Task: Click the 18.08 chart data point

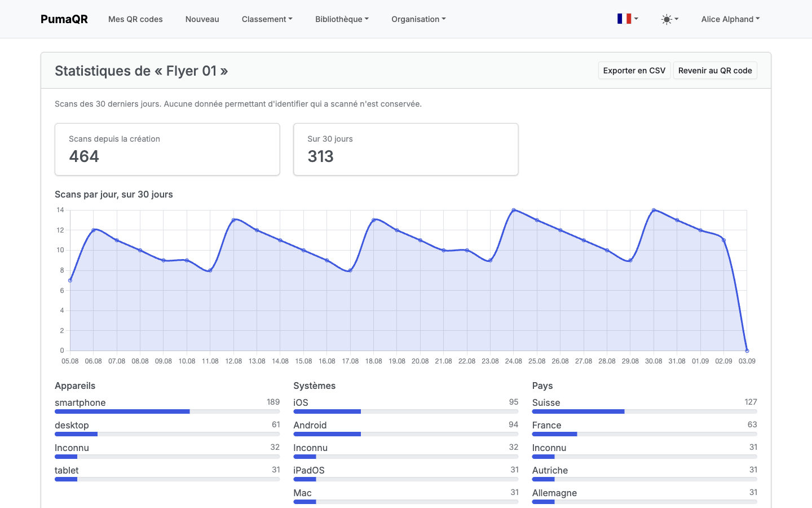Action: 374,220
